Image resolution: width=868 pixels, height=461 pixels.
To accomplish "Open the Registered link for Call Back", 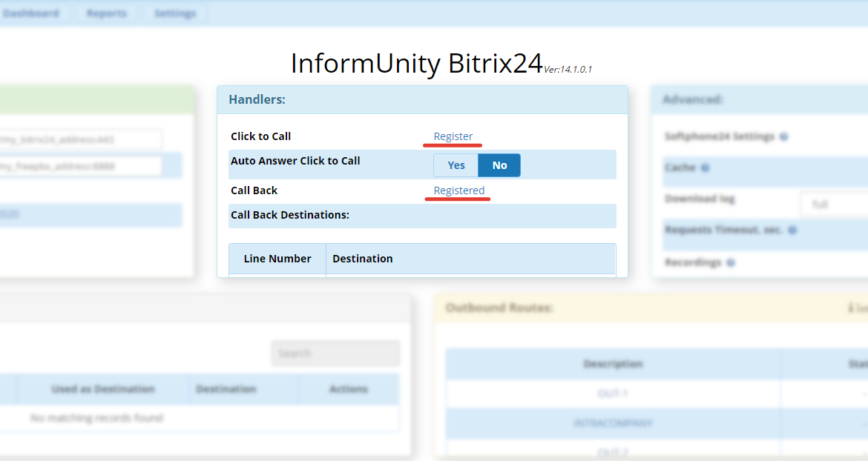I will pyautogui.click(x=459, y=190).
